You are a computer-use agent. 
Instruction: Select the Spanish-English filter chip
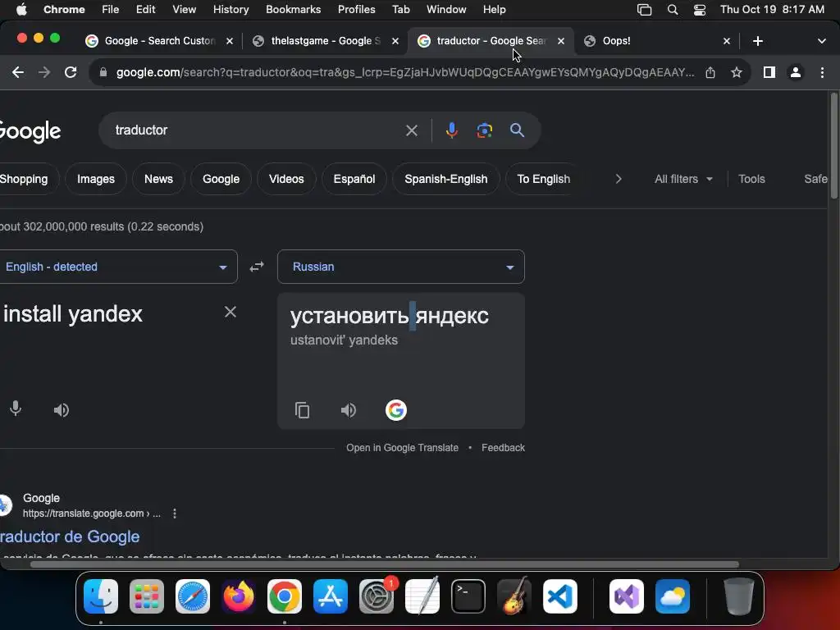tap(445, 179)
